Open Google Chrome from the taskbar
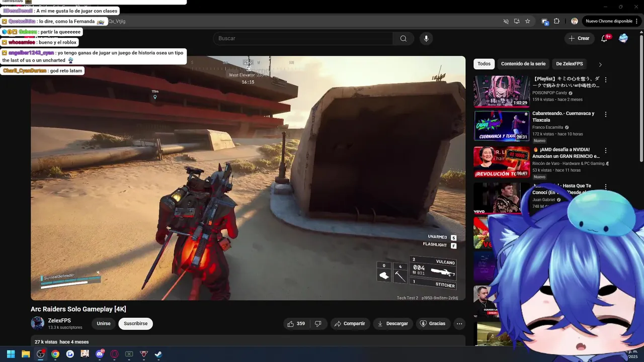The width and height of the screenshot is (644, 362). click(x=55, y=354)
